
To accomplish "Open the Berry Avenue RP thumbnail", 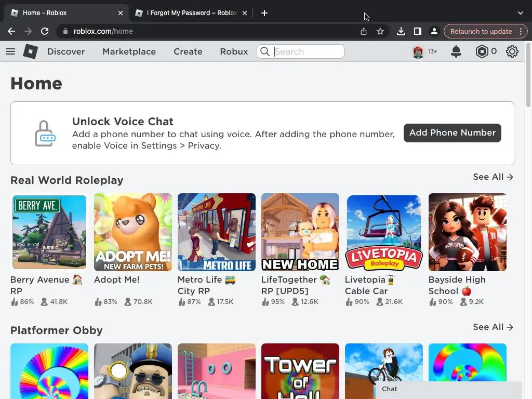I will tap(49, 232).
